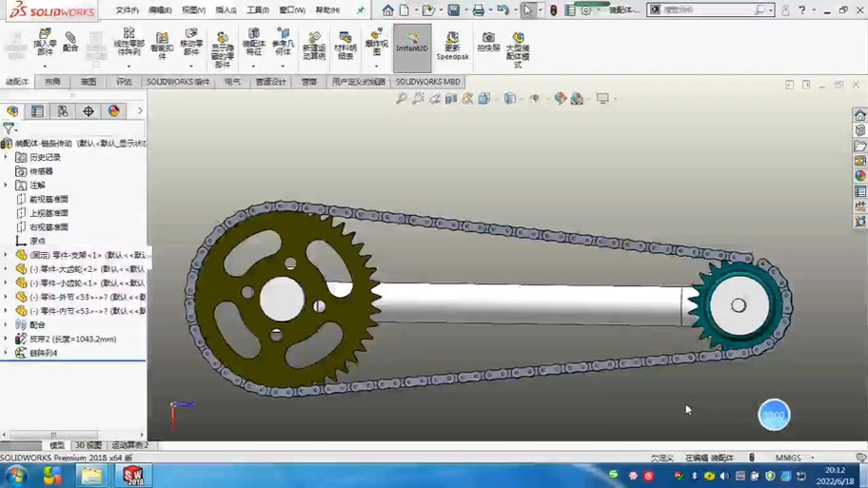Click the Edit Appearance sphere in view toolbar
The width and height of the screenshot is (868, 488).
click(561, 99)
